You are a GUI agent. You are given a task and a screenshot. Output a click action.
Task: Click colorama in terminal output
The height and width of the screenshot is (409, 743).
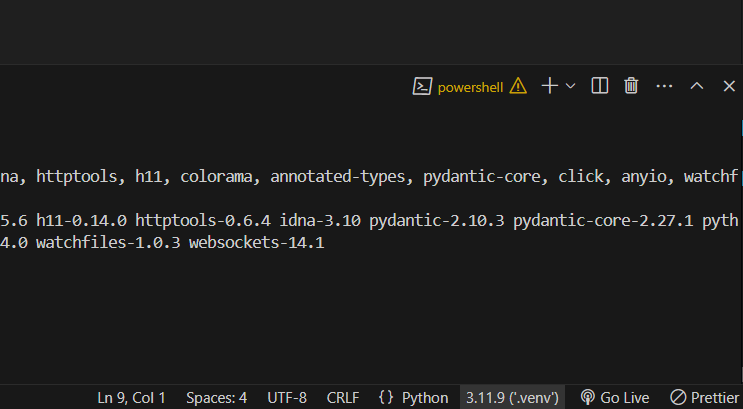coord(216,177)
